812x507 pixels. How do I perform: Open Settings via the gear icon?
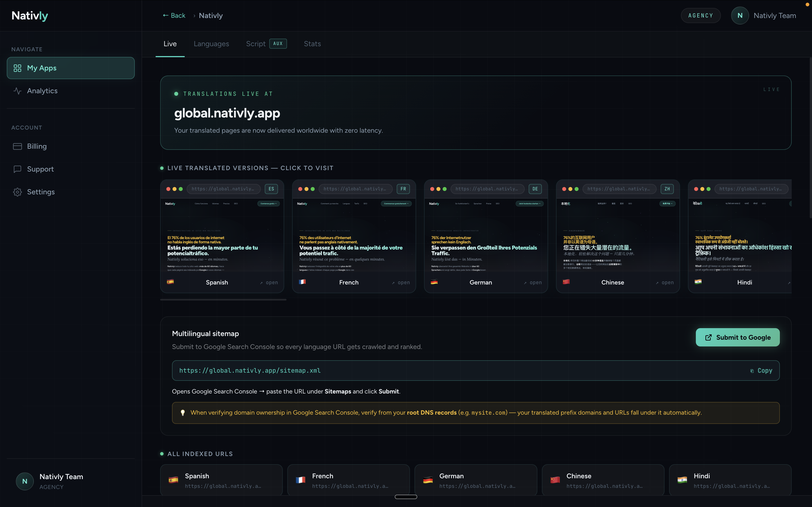pyautogui.click(x=17, y=192)
